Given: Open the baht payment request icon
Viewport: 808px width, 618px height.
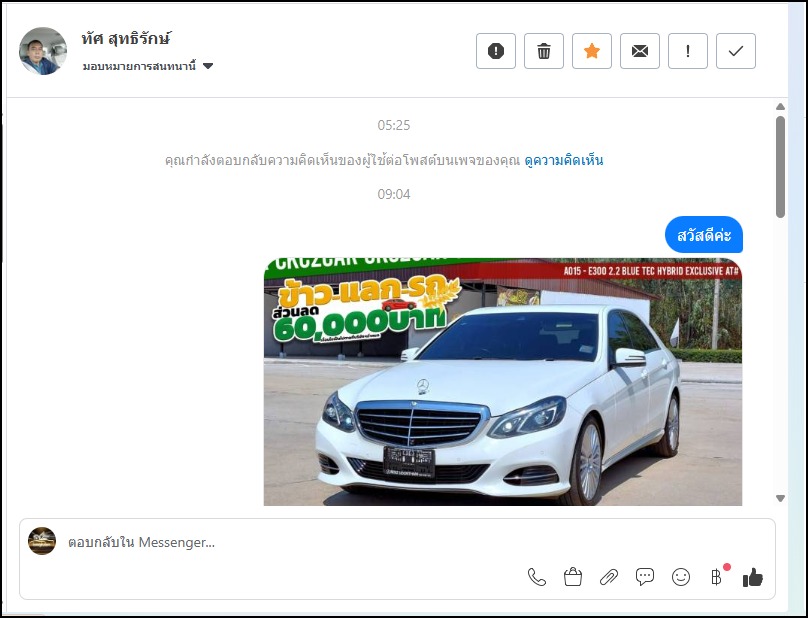Looking at the screenshot, I should coord(717,577).
